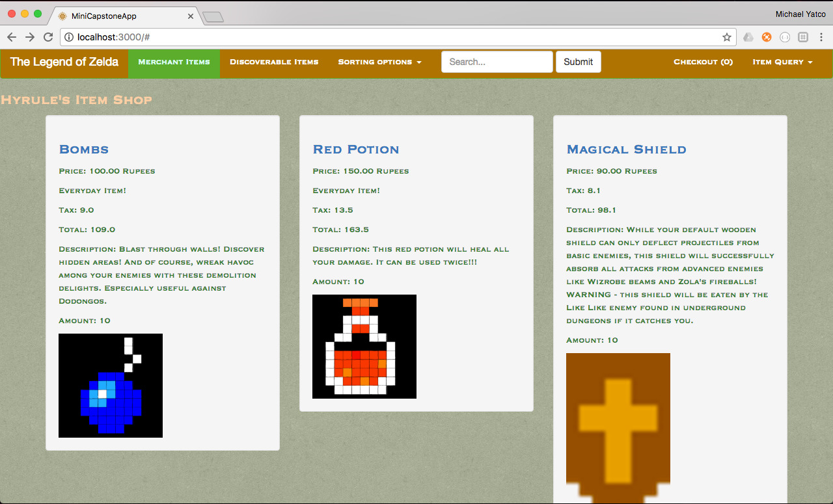
Task: Click the text 'Tax: 9.0'
Action: [x=76, y=211]
